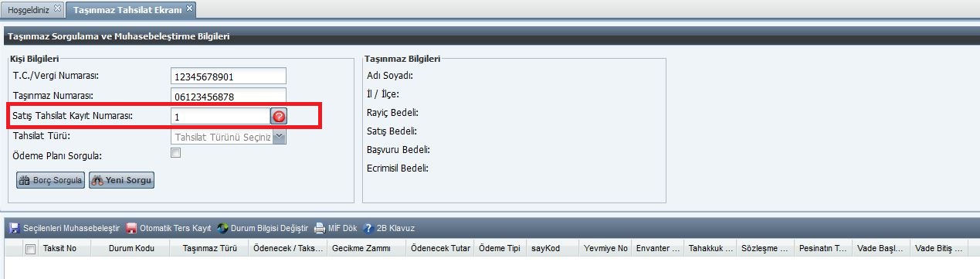Click the Ödenecek Tutar column header
Viewport: 980px width, 279px height.
click(440, 249)
